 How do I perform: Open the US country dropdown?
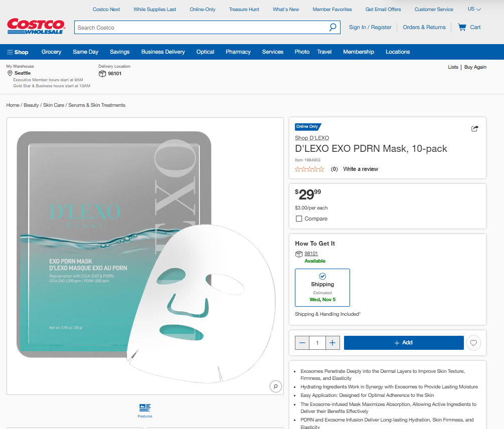pyautogui.click(x=474, y=9)
